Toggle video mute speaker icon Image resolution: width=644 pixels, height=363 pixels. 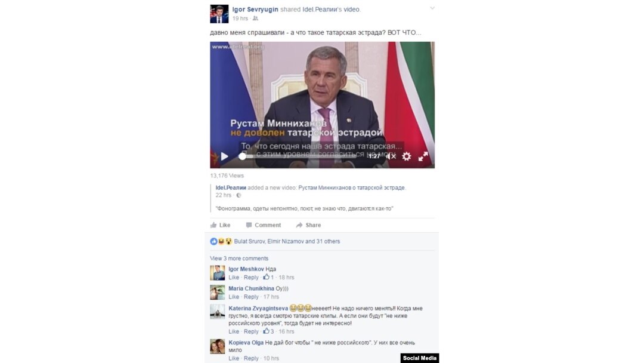pyautogui.click(x=391, y=156)
